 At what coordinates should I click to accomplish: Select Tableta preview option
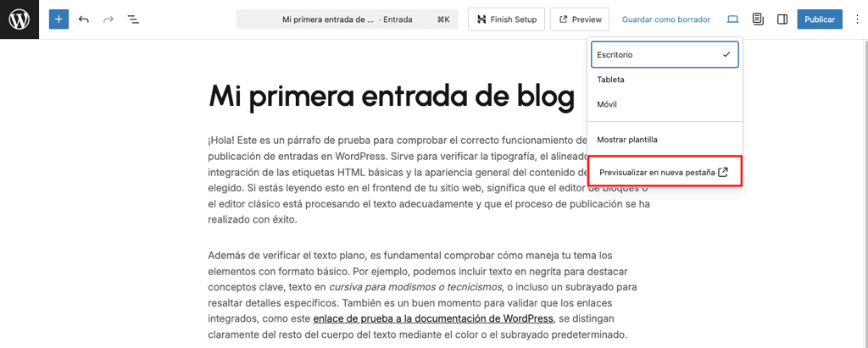pyautogui.click(x=665, y=80)
